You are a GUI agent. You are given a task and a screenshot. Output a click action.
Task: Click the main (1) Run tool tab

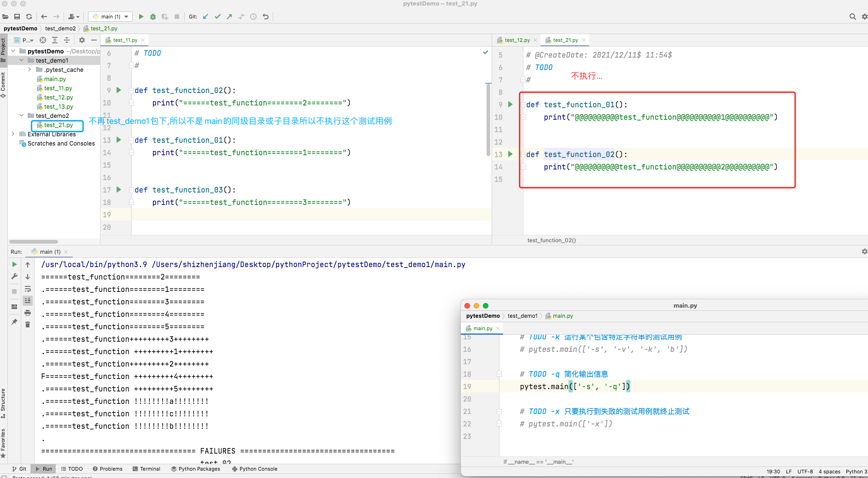pos(49,252)
